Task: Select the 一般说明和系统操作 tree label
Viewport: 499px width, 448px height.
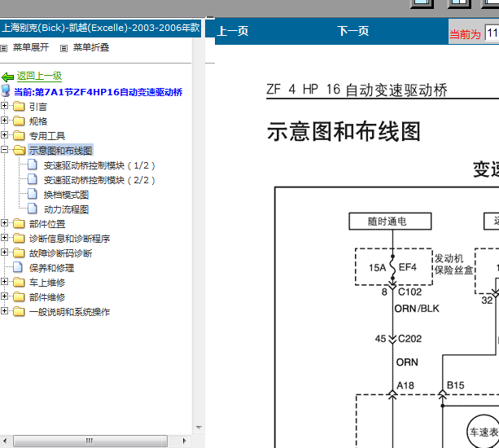Action: tap(69, 312)
